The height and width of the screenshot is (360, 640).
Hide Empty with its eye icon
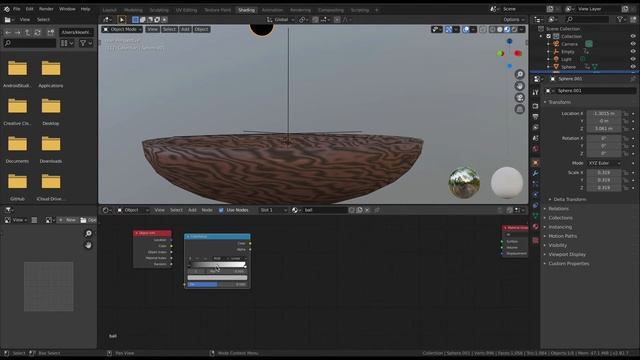[x=633, y=51]
